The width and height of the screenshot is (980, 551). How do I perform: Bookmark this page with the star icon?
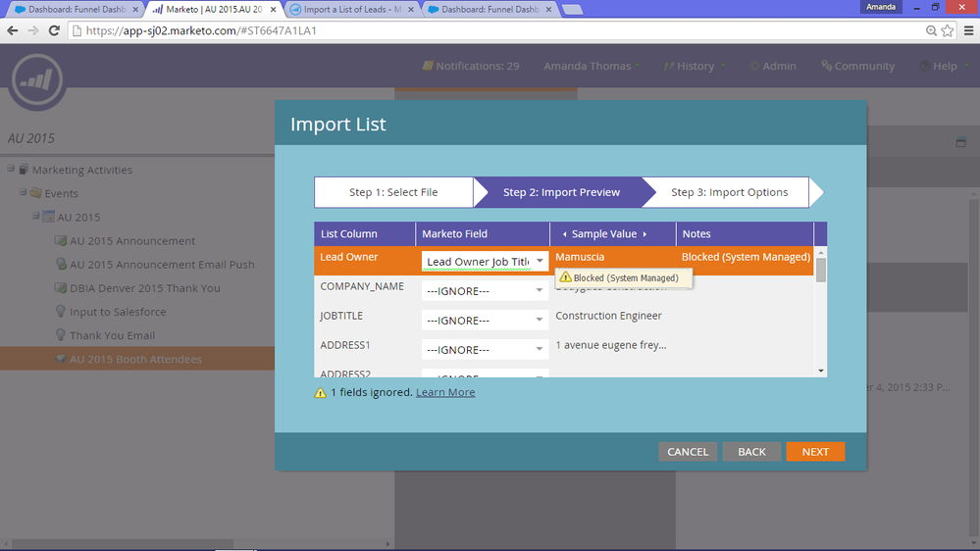click(948, 30)
